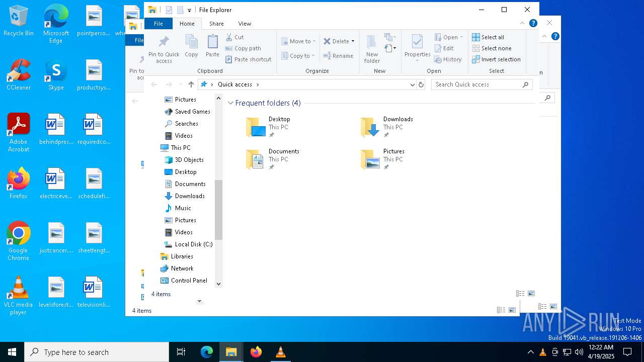Toggle details view in the wider rear window
This screenshot has height=362, width=644.
[x=542, y=306]
